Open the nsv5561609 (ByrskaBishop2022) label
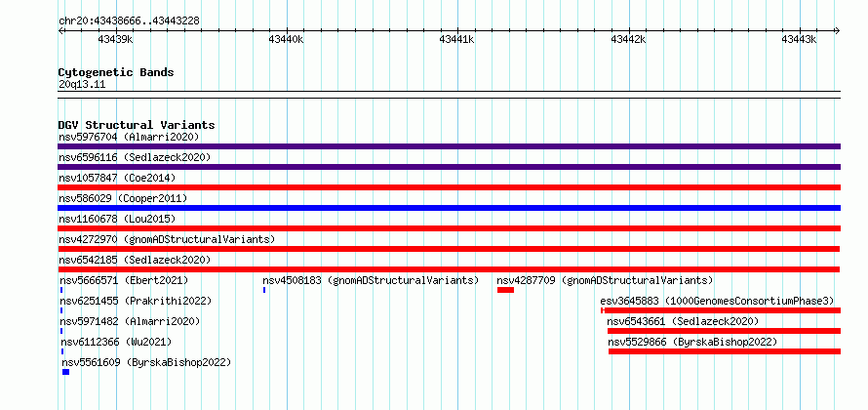 click(x=146, y=362)
